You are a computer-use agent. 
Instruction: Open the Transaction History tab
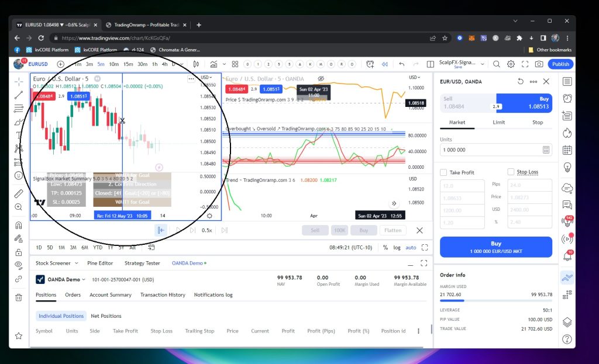coord(163,295)
